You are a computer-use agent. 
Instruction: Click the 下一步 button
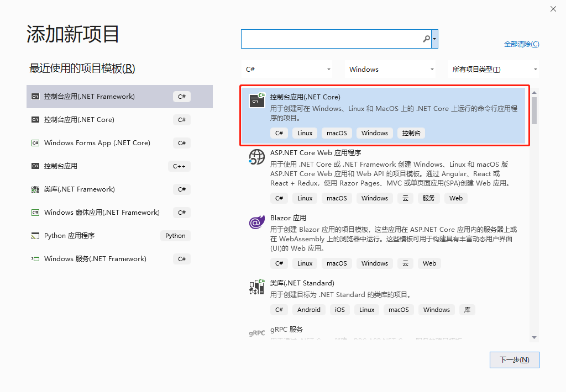(x=514, y=359)
